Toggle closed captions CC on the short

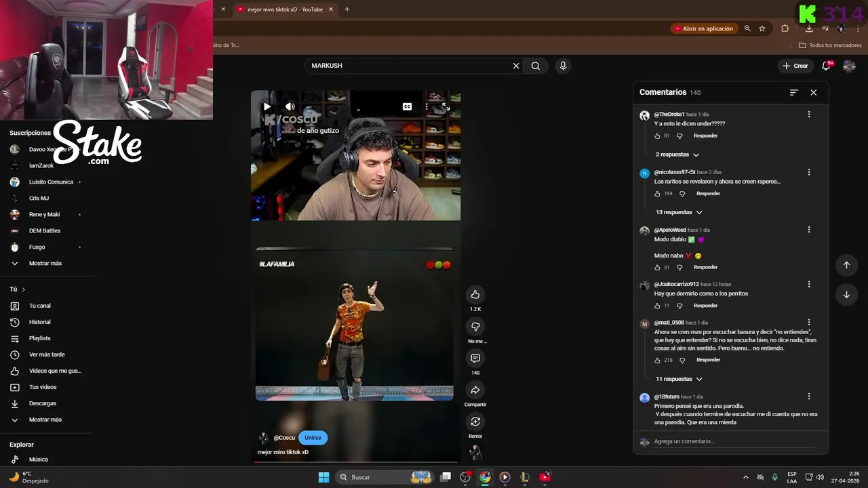point(407,106)
